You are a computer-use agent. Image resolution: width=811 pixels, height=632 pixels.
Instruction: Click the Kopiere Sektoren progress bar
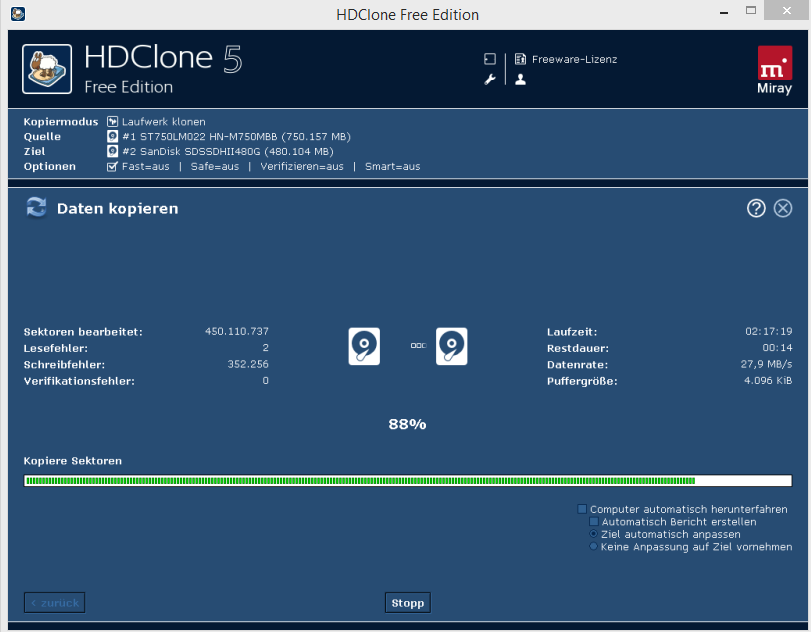tap(408, 480)
